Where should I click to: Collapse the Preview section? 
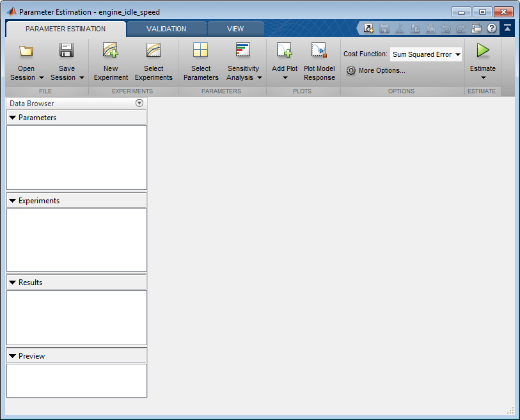click(x=13, y=356)
